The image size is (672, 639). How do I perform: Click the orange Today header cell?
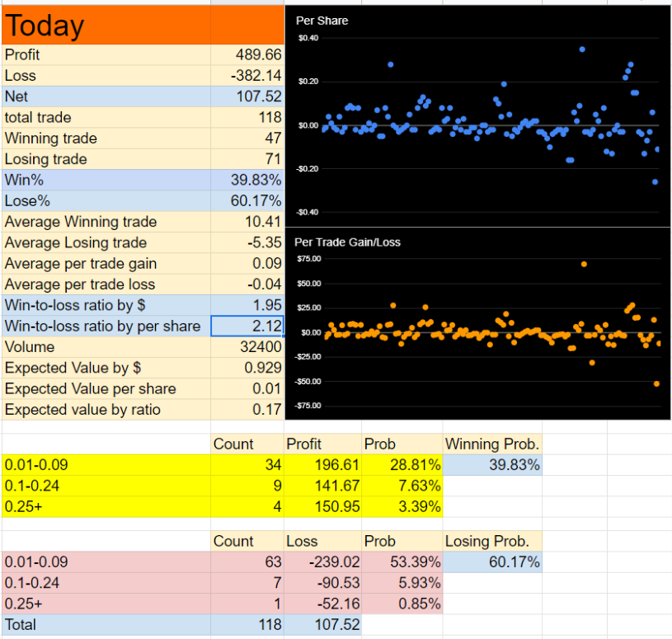(106, 25)
